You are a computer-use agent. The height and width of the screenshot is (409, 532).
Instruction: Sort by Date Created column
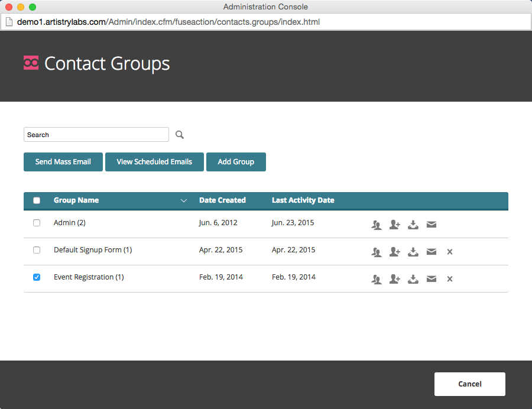pos(222,200)
